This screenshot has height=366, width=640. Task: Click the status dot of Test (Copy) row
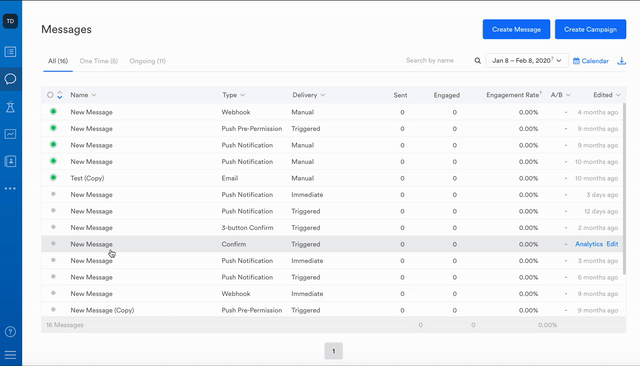(53, 177)
